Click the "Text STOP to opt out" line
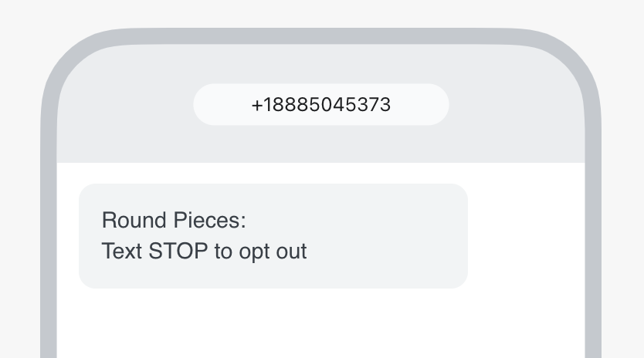This screenshot has width=644, height=358. pos(204,252)
